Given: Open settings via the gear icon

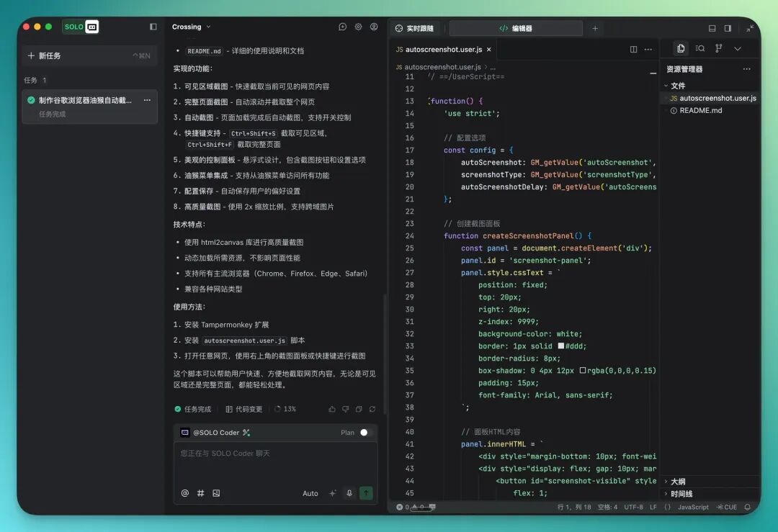Looking at the screenshot, I should coord(358,27).
